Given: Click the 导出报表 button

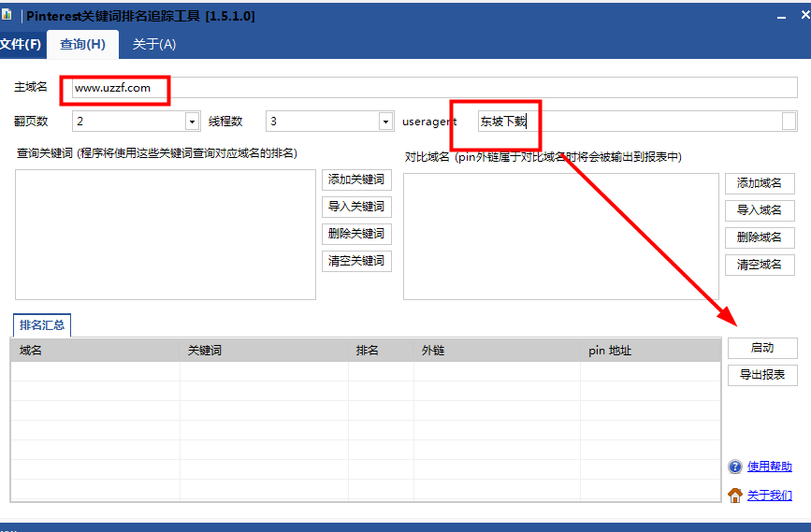Looking at the screenshot, I should click(762, 375).
